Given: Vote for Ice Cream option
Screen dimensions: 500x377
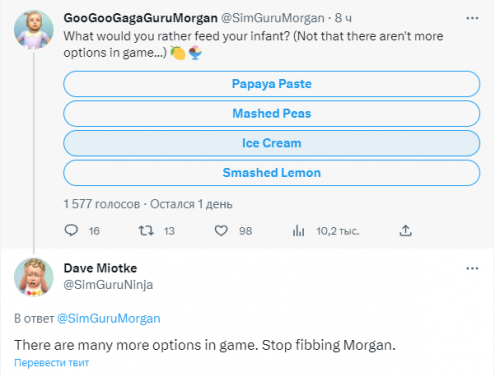Looking at the screenshot, I should click(x=272, y=143).
